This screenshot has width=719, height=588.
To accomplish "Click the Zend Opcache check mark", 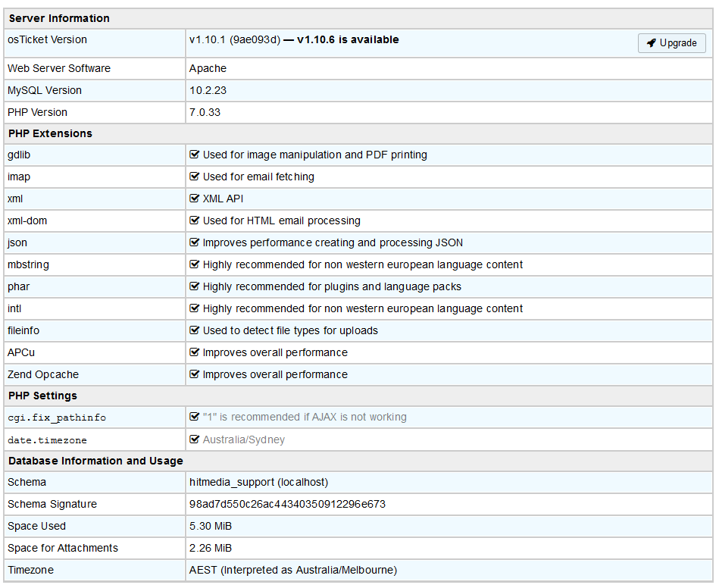I will click(x=195, y=374).
